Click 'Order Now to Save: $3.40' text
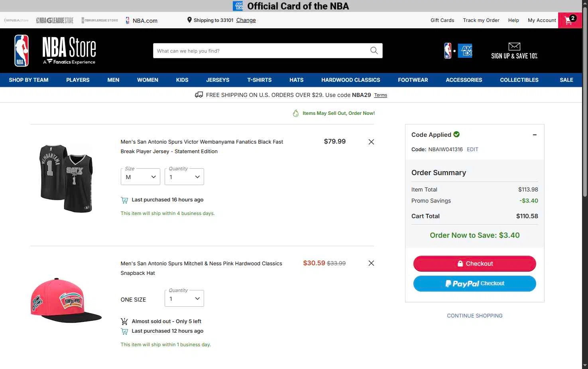 [474, 235]
